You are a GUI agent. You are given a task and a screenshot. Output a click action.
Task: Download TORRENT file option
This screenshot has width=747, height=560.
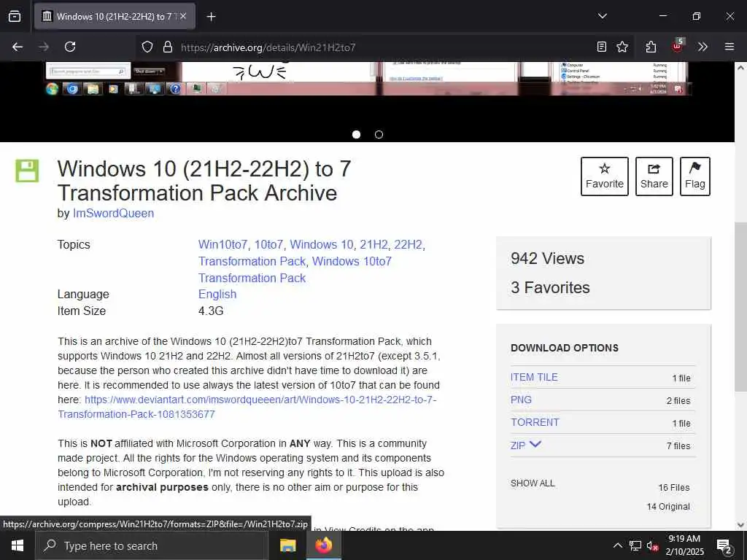coord(535,422)
